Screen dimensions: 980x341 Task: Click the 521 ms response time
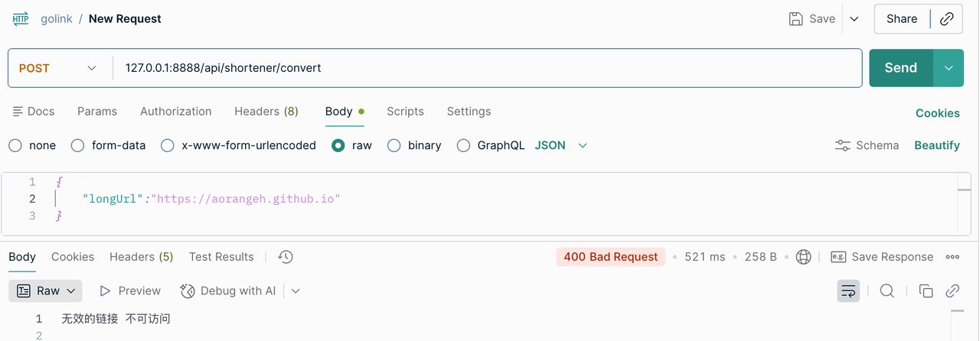[705, 257]
